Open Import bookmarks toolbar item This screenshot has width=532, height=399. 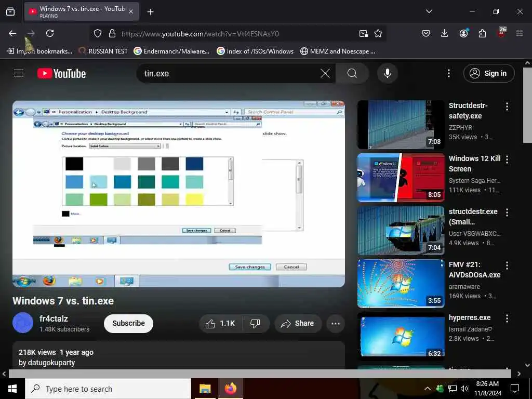pyautogui.click(x=39, y=51)
